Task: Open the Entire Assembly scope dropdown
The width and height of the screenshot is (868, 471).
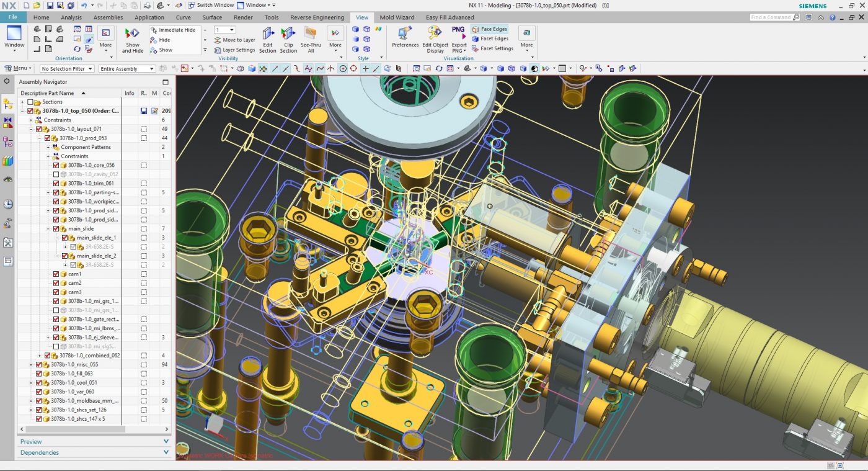Action: pyautogui.click(x=126, y=69)
